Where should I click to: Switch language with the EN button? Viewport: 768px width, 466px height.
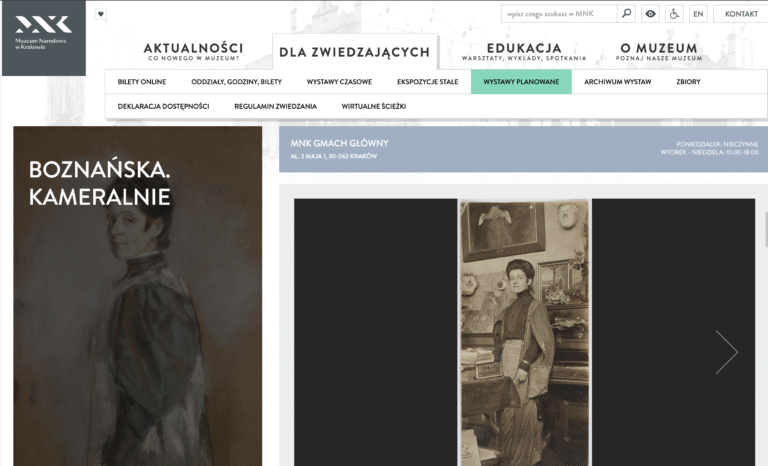point(698,14)
